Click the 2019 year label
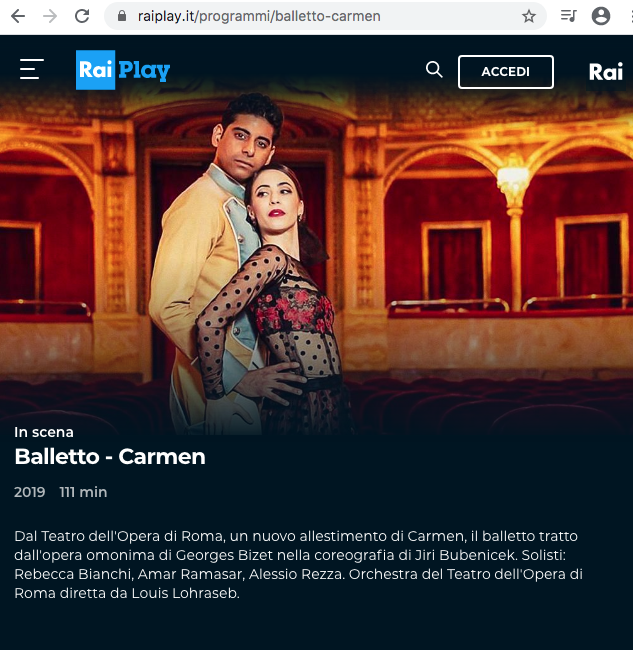 click(x=29, y=492)
